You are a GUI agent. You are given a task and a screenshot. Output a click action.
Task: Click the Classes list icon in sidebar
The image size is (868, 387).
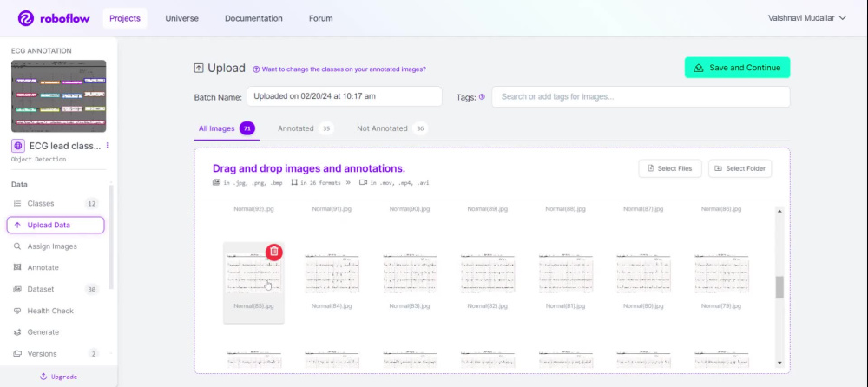[x=17, y=204]
